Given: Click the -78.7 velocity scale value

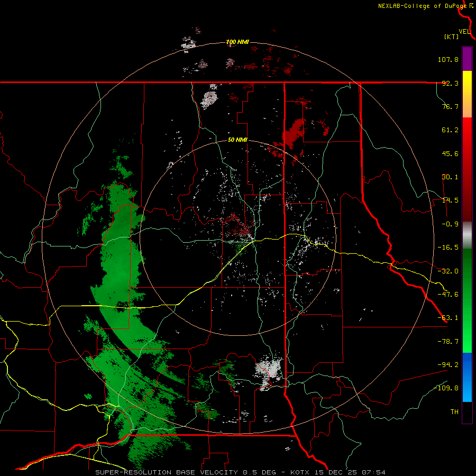Looking at the screenshot, I should 448,342.
